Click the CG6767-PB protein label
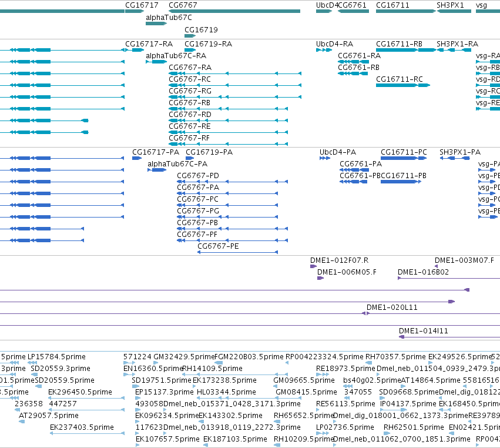 197,223
